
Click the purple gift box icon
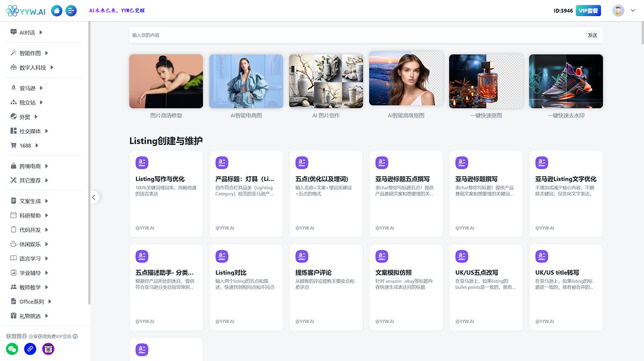point(48,349)
